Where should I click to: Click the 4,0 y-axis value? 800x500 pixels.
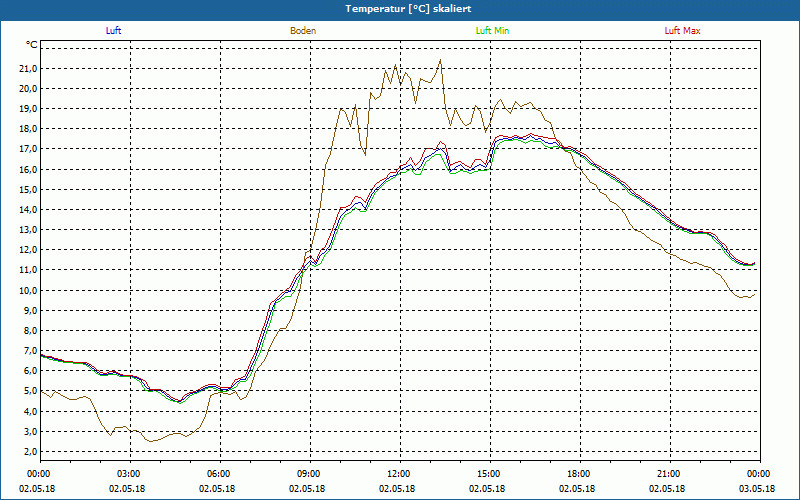(30, 411)
